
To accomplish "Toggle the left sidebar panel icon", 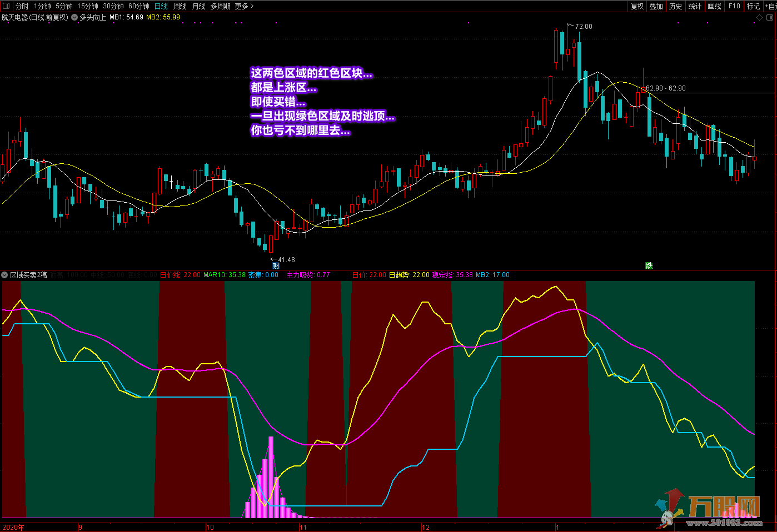I will (6, 6).
